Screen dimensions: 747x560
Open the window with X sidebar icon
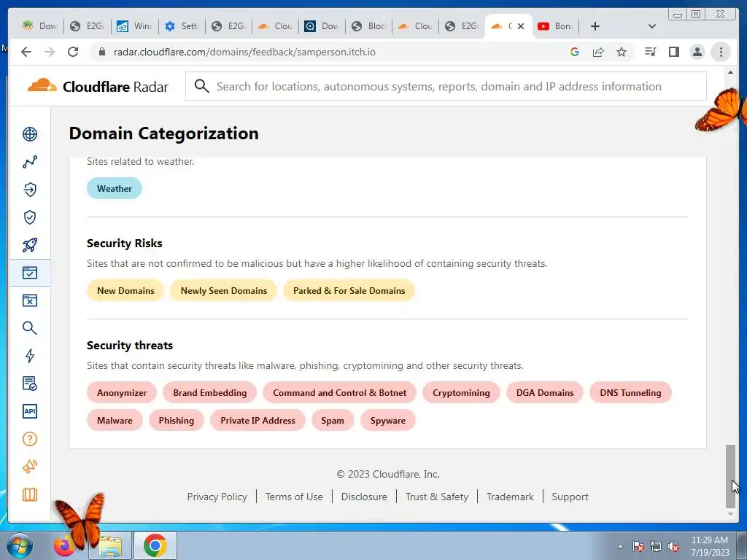click(x=29, y=300)
